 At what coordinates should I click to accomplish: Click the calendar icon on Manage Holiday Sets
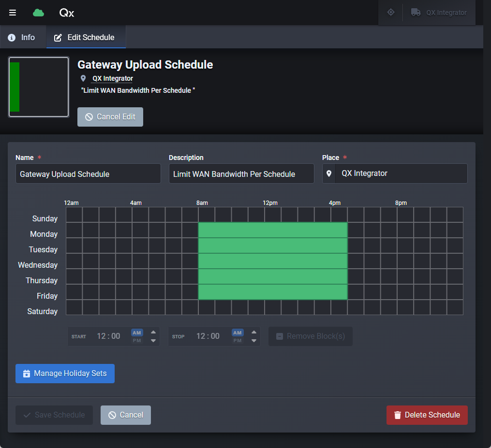pyautogui.click(x=26, y=373)
